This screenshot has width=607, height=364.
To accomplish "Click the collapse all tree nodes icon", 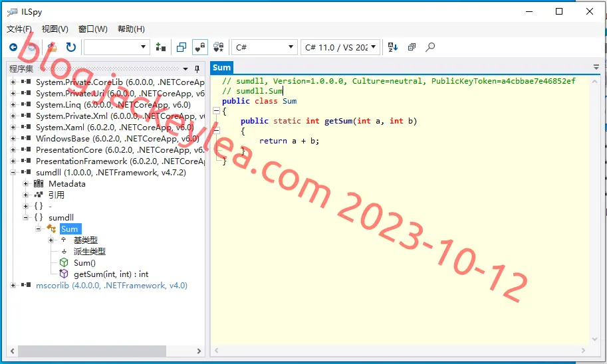I will (412, 47).
